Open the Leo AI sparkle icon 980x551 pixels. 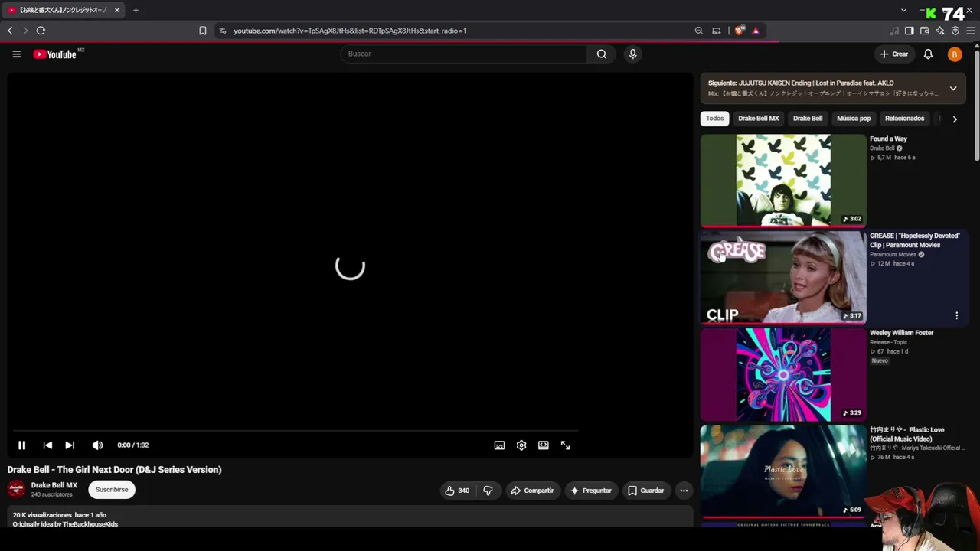click(940, 31)
